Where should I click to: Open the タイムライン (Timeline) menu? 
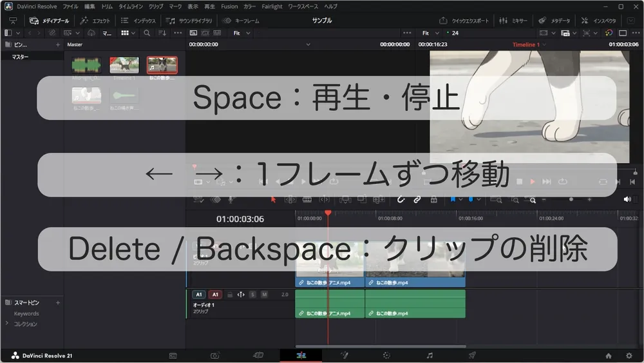[x=131, y=6]
